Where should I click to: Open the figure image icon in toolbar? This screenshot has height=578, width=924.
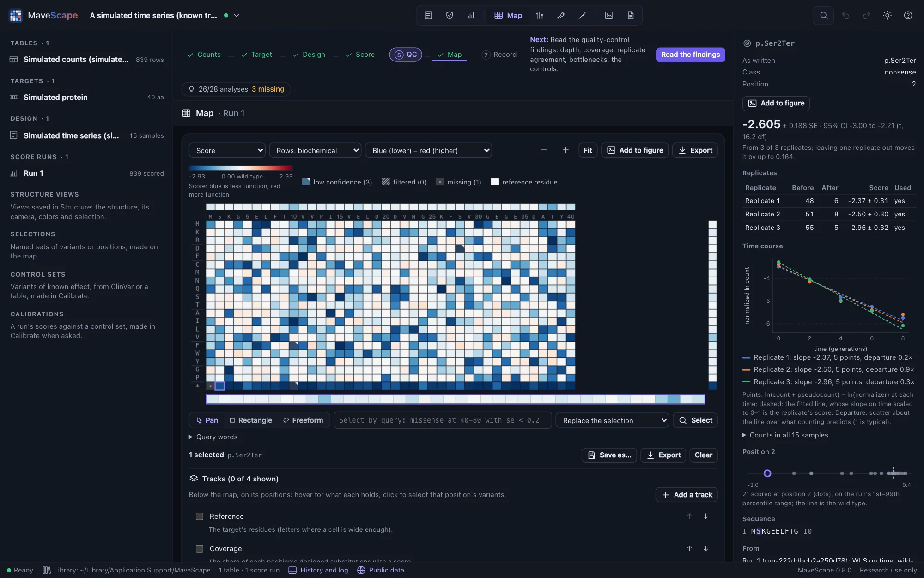click(x=609, y=15)
